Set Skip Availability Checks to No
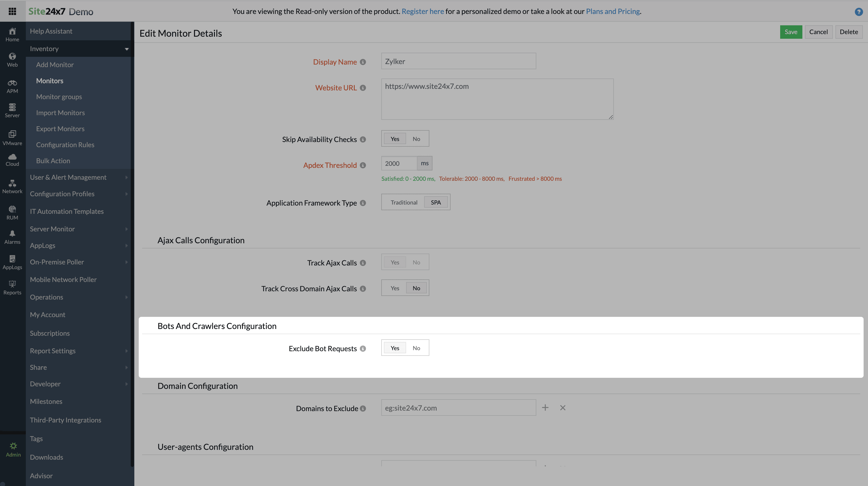 click(x=416, y=138)
